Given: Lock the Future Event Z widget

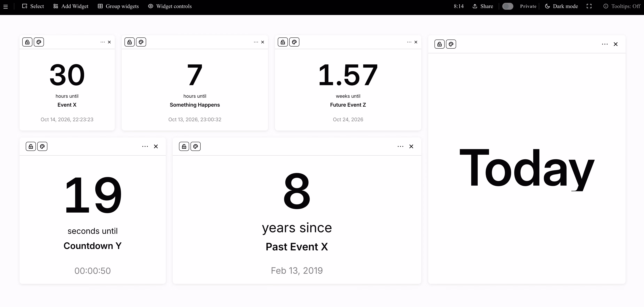Looking at the screenshot, I should point(283,42).
